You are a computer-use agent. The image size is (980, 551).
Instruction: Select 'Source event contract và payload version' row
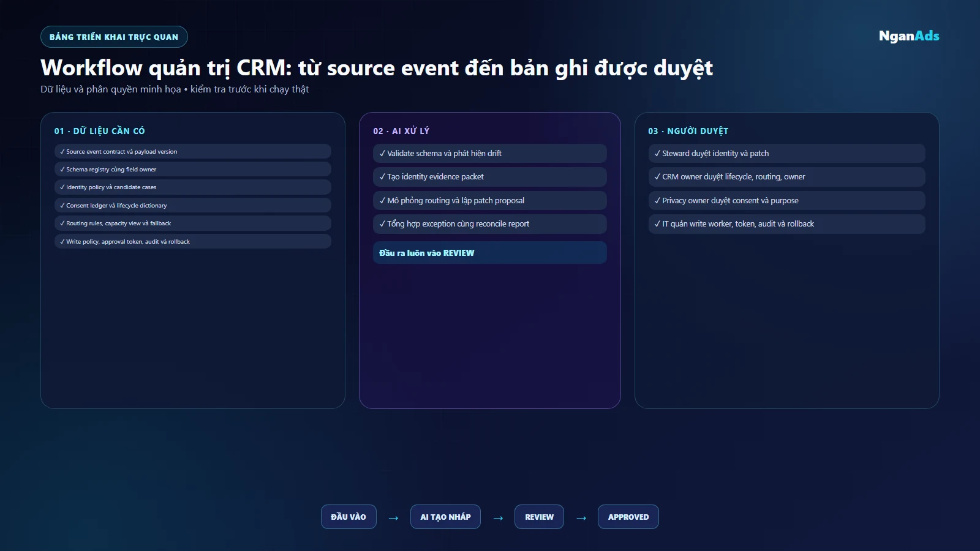(193, 151)
